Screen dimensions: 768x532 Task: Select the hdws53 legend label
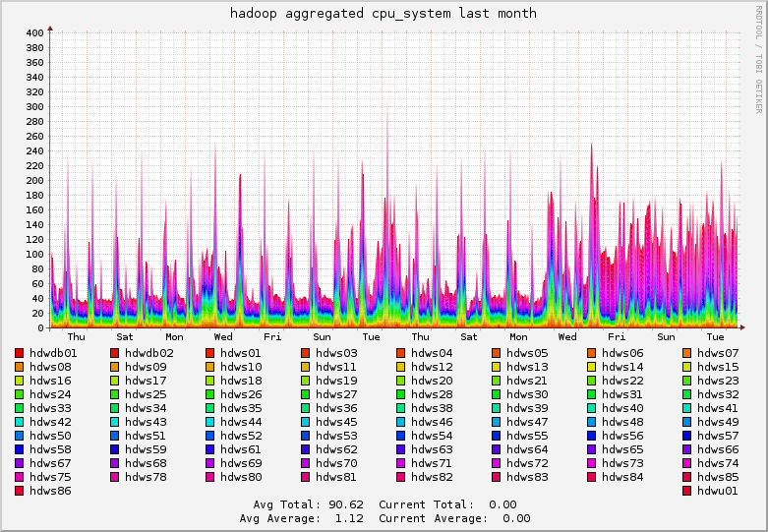pyautogui.click(x=336, y=436)
